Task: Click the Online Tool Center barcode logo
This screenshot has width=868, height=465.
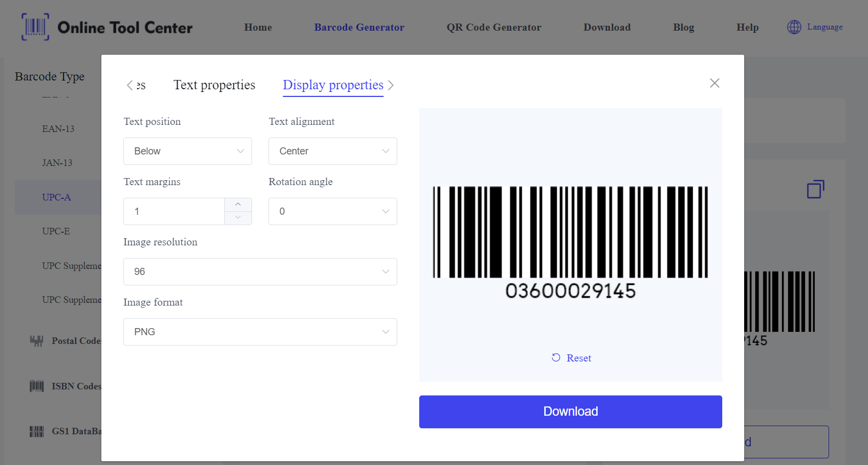Action: (x=35, y=27)
